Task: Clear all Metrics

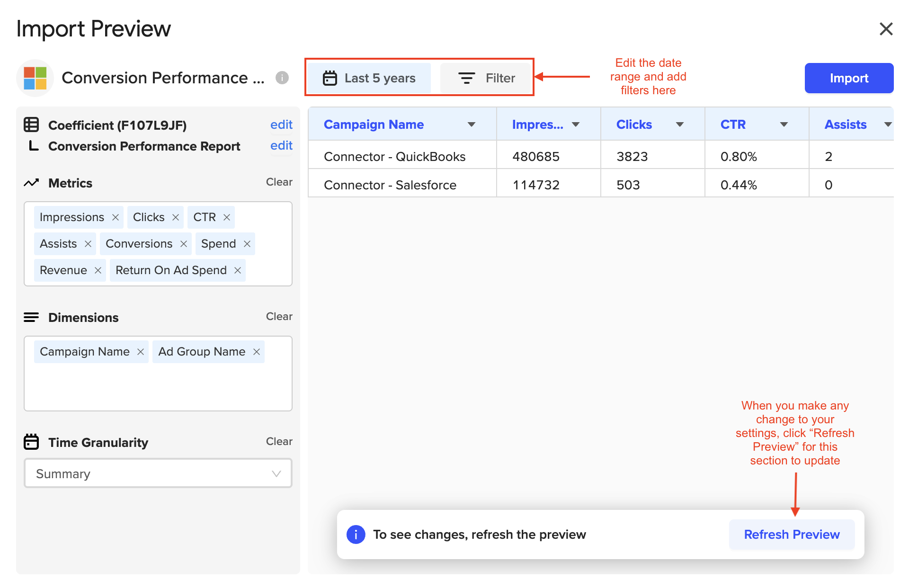Action: pyautogui.click(x=279, y=182)
